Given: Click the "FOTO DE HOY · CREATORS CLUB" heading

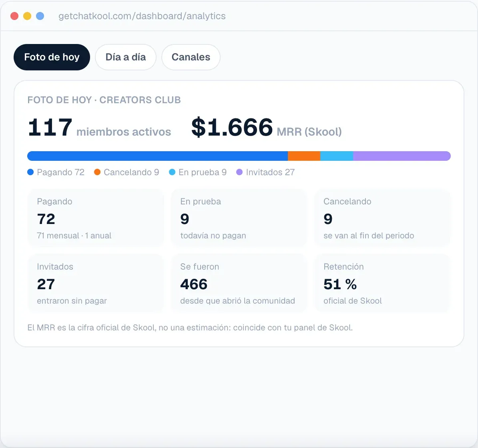Looking at the screenshot, I should [104, 100].
